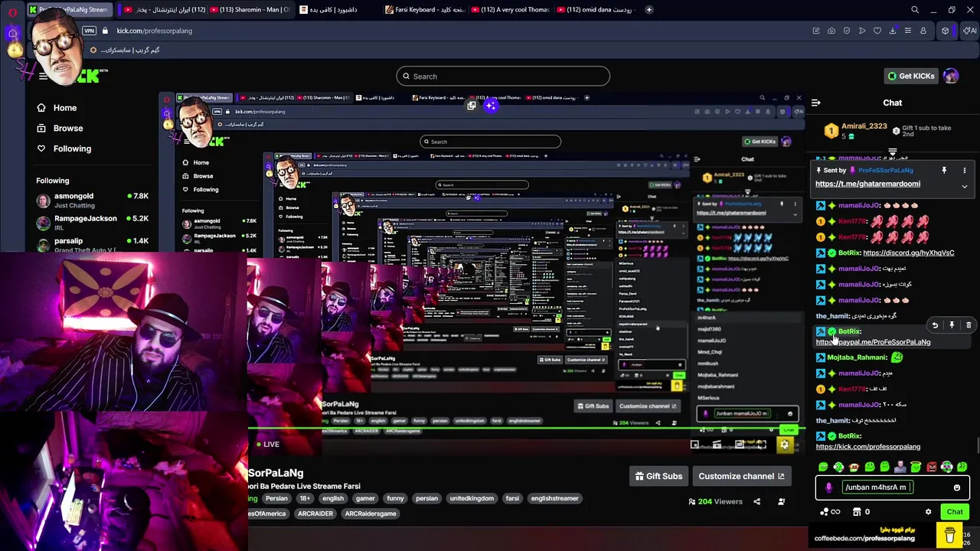Delete the hovered BotRix message
Screen dimensions: 980x551
coord(969,325)
